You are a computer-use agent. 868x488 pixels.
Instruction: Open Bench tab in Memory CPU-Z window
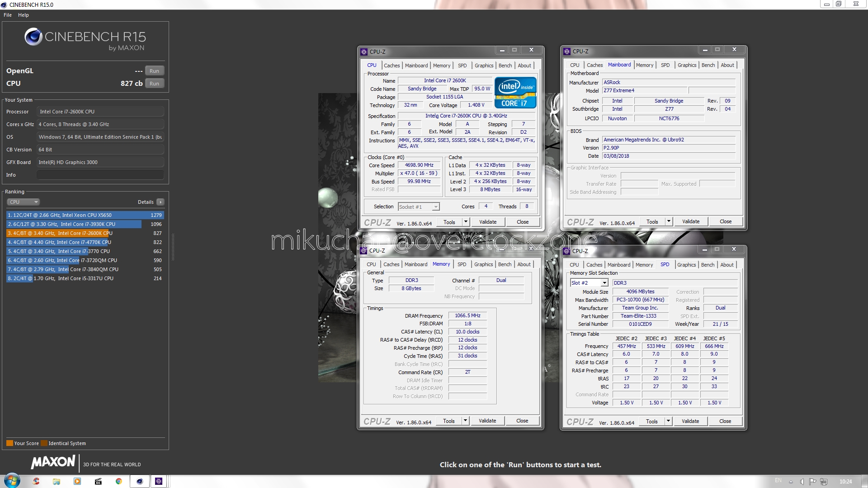click(x=505, y=264)
